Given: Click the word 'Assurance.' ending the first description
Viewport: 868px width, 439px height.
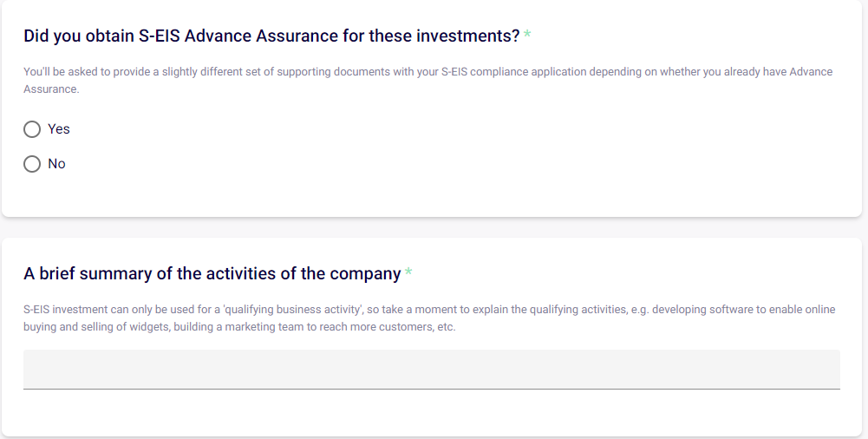Looking at the screenshot, I should (x=51, y=89).
